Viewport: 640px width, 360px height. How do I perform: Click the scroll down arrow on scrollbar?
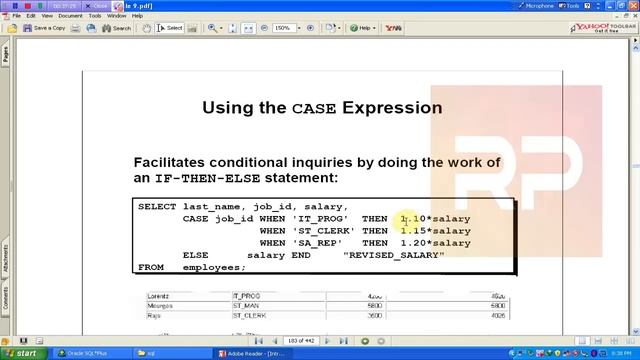click(x=636, y=331)
